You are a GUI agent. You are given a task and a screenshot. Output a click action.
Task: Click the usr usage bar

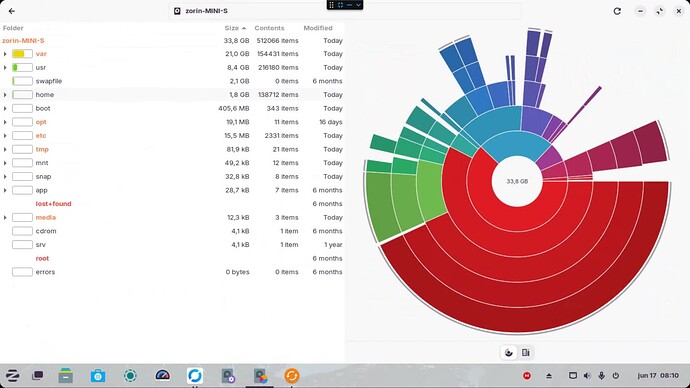point(22,68)
